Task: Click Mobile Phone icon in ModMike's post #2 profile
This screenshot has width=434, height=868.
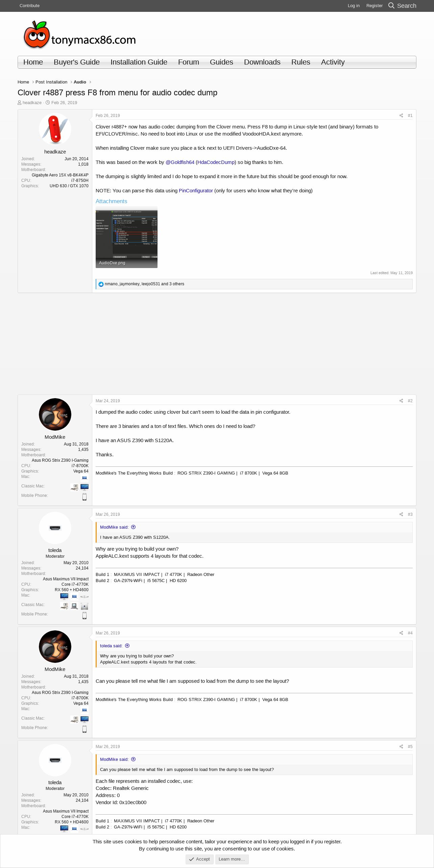Action: 85,497
